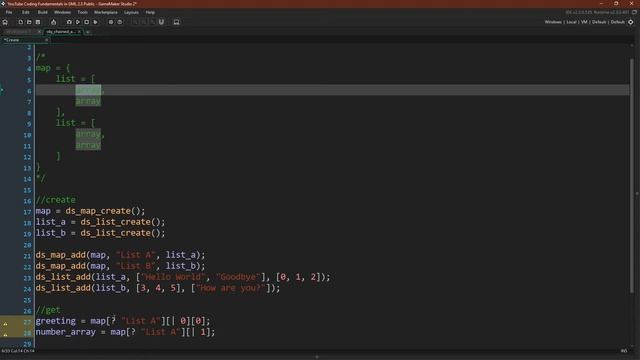The image size is (640, 360).
Task: Toggle the magnet docking icon
Action: click(162, 22)
